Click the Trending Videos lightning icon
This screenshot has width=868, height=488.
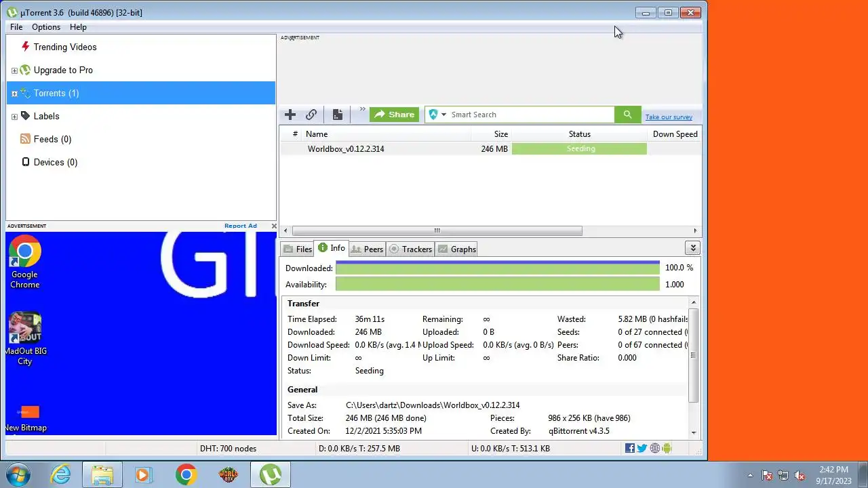click(25, 47)
